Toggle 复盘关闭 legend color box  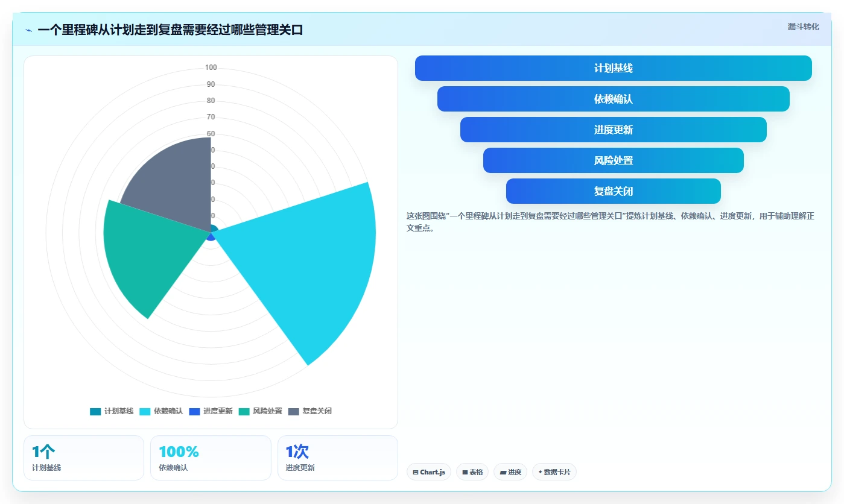(293, 411)
